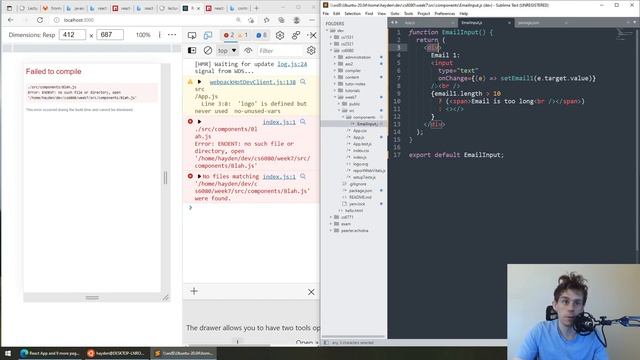The height and width of the screenshot is (360, 640).
Task: Open package.json in the Sublime sidebar
Action: (x=360, y=191)
